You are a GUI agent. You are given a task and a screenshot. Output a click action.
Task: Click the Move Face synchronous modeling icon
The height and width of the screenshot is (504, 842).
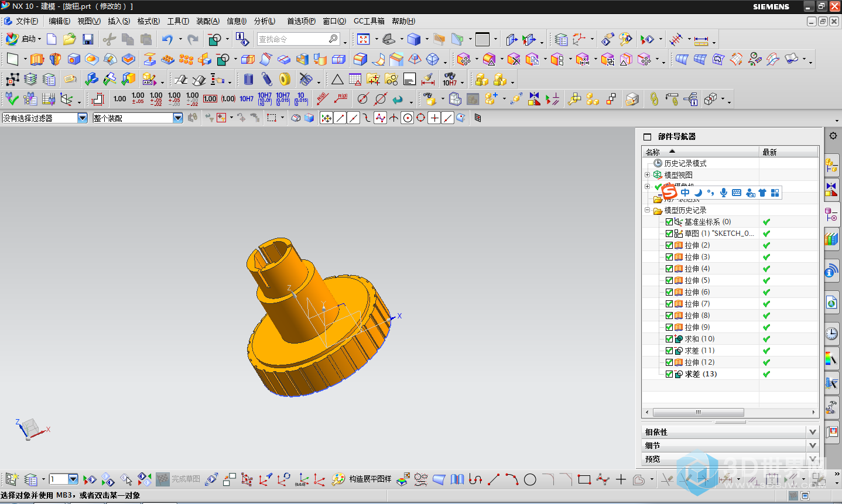pos(464,59)
